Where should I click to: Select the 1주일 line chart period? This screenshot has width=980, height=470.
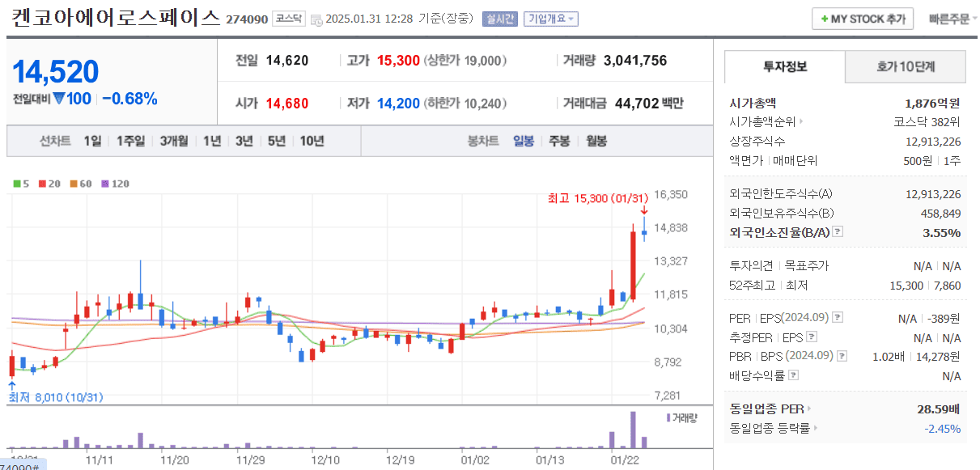pos(129,141)
